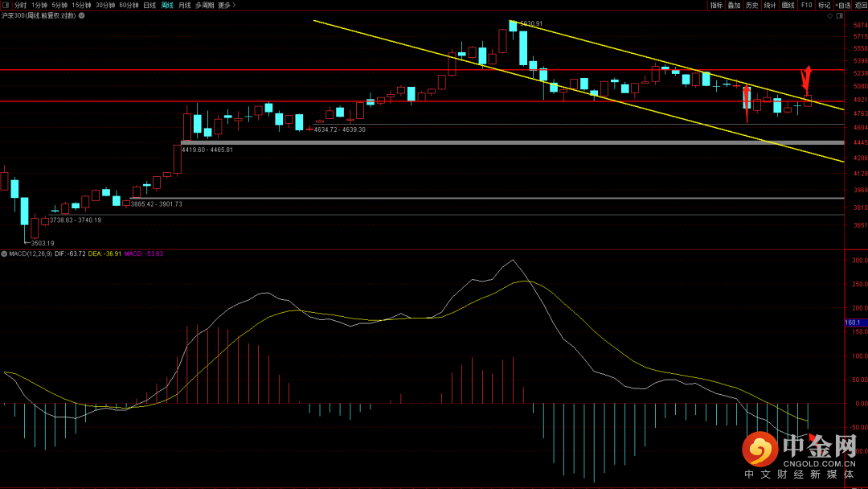The height and width of the screenshot is (489, 868).
Task: Click the 160.1 value marker on MACD axis
Action: coord(854,323)
